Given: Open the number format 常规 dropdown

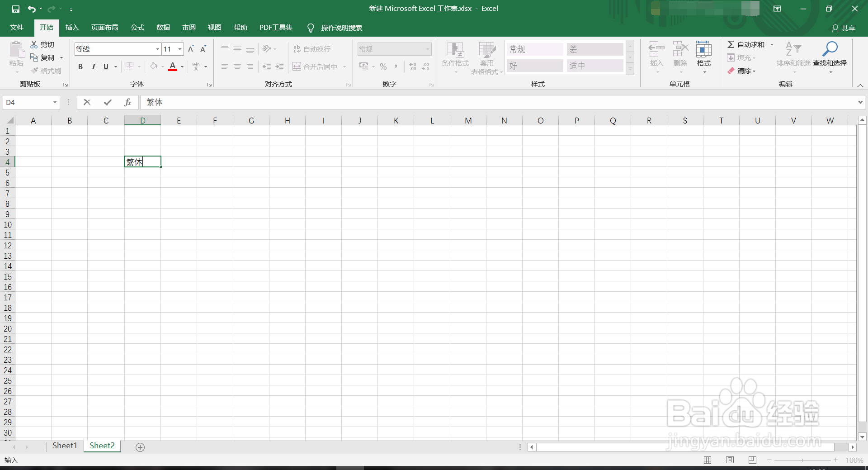Looking at the screenshot, I should (427, 49).
